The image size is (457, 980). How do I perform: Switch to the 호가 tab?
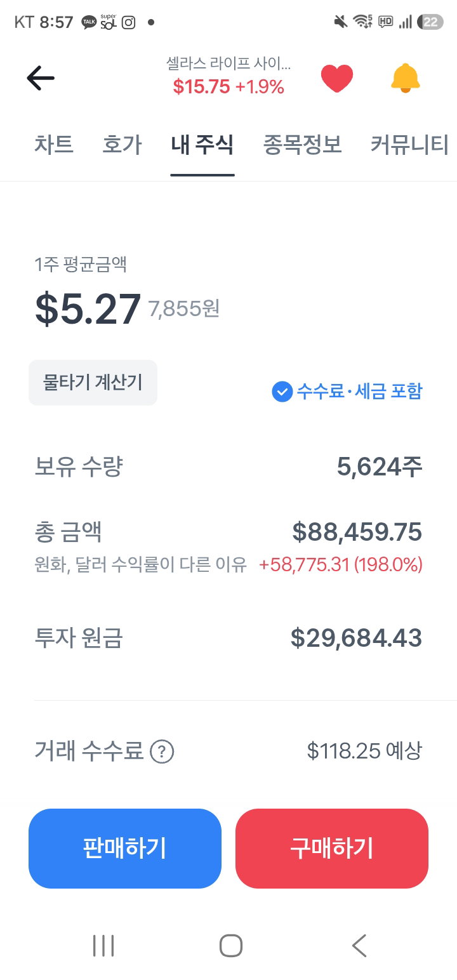tap(122, 145)
